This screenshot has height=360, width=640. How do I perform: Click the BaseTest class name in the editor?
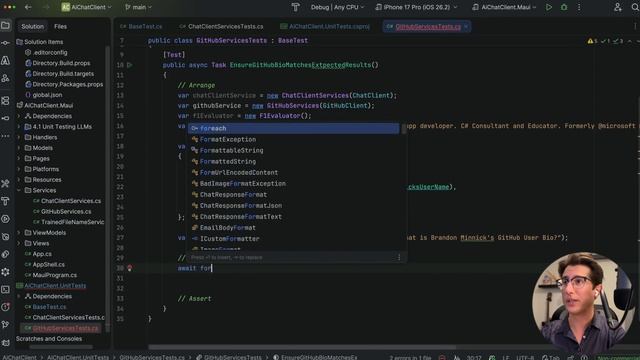[293, 41]
